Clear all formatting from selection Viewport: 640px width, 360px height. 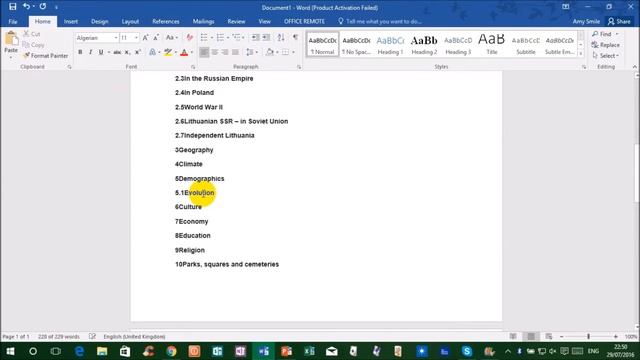click(x=189, y=38)
